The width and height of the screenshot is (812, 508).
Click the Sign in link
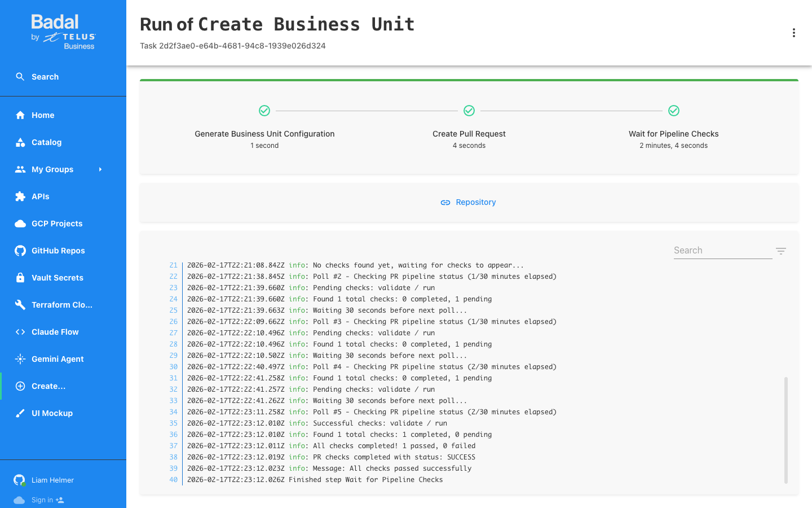pyautogui.click(x=42, y=500)
